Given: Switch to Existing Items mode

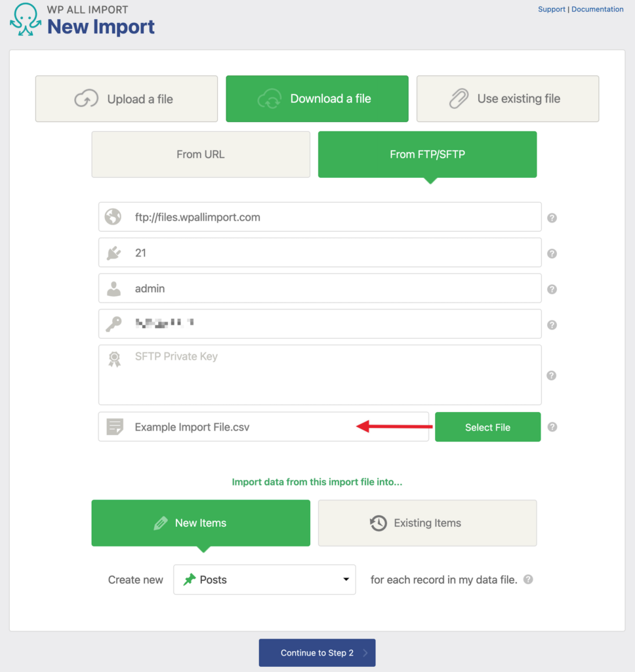Looking at the screenshot, I should click(427, 522).
